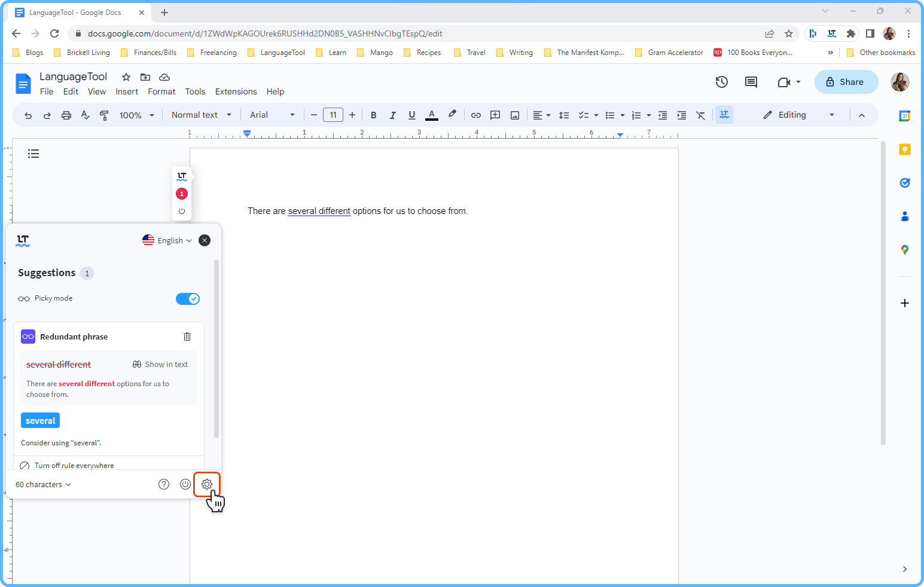The image size is (924, 587).
Task: Click the LanguageTool logo in floating widget
Action: point(182,176)
